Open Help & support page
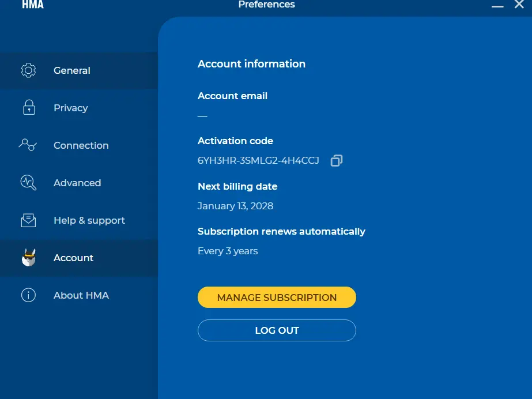This screenshot has width=532, height=399. (x=79, y=220)
